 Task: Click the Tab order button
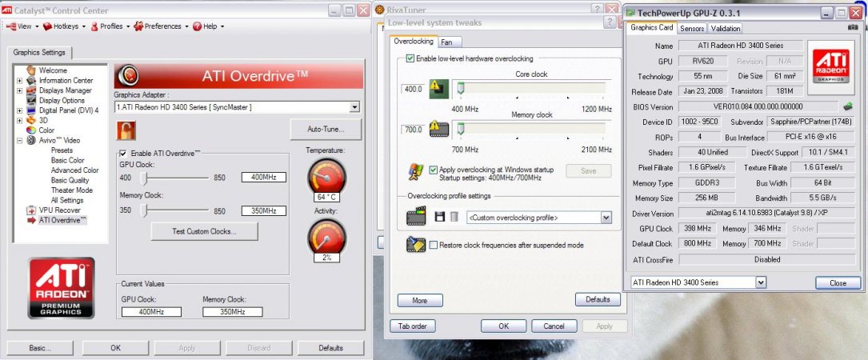point(413,326)
